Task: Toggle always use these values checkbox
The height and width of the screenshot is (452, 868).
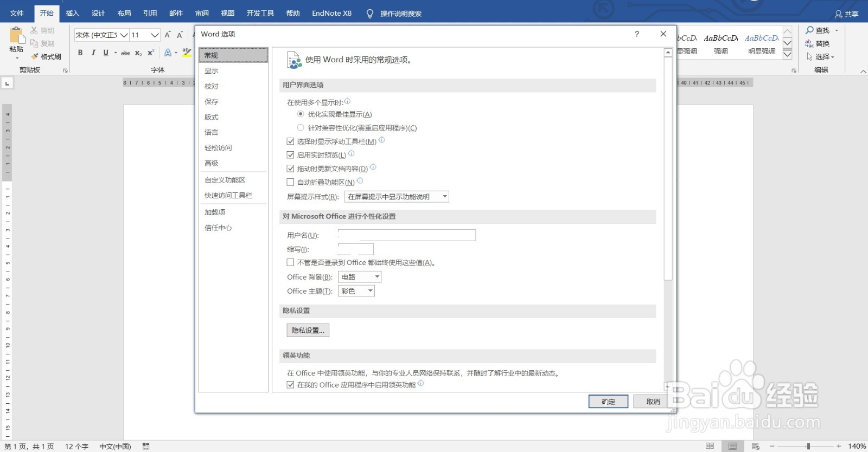Action: pos(290,262)
